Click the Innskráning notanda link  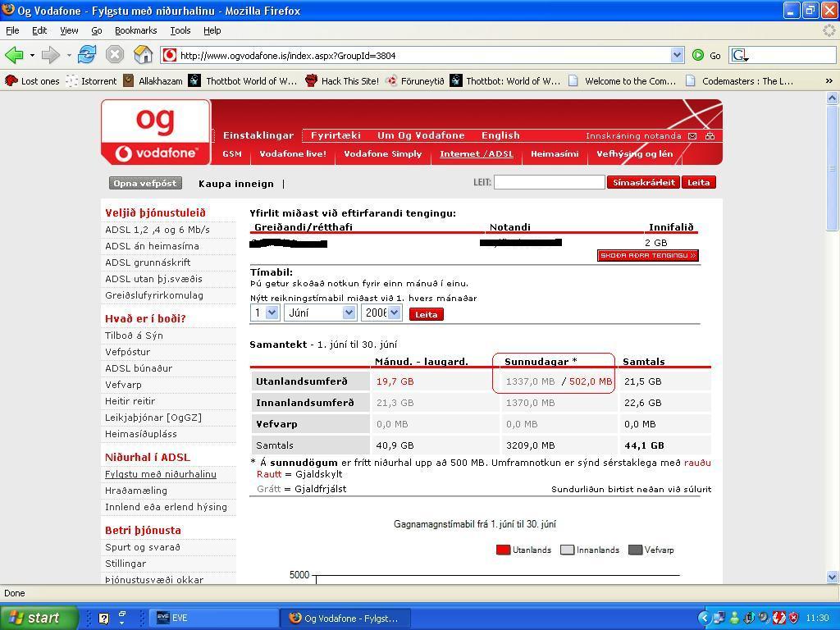point(633,136)
